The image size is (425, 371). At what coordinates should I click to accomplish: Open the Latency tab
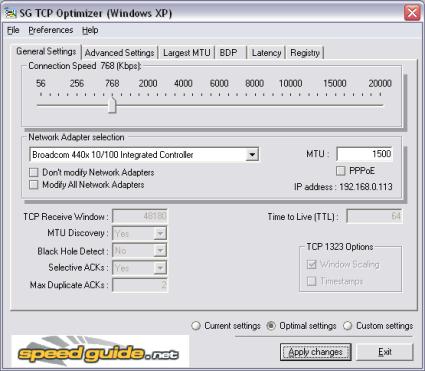click(x=266, y=53)
